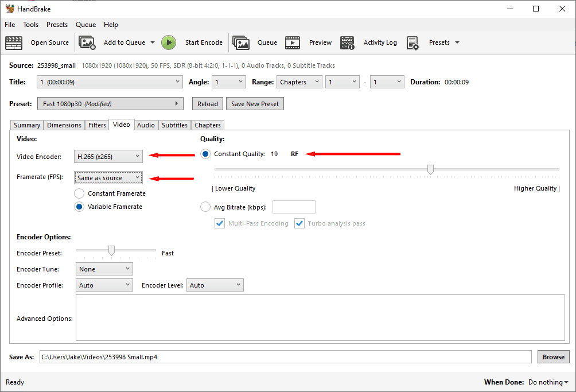Screen dimensions: 576x392
Task: Switch to the Filters tab
Action: pyautogui.click(x=97, y=125)
